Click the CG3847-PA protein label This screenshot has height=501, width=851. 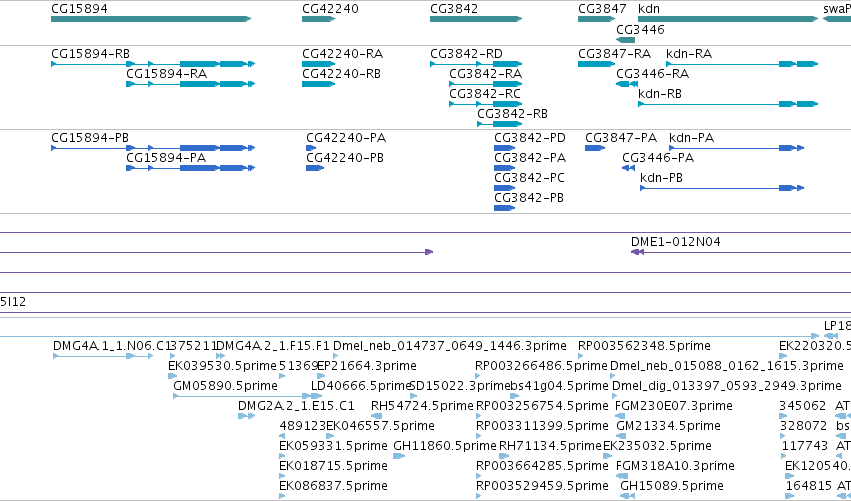(621, 138)
